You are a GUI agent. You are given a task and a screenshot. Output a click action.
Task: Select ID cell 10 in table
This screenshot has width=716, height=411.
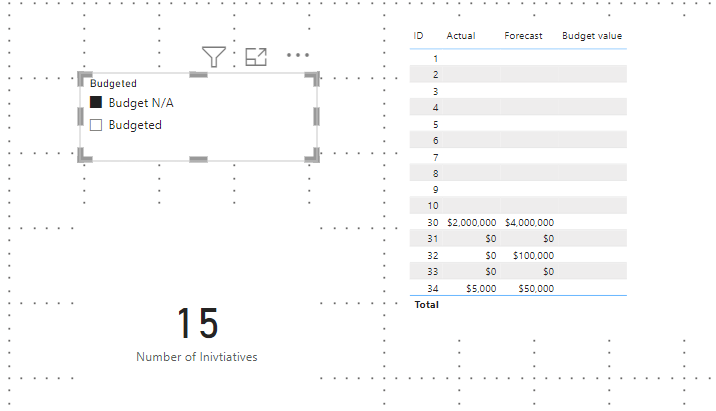(433, 206)
